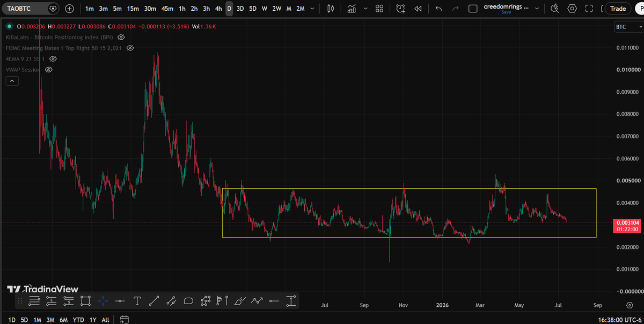Screen dimensions: 644x324
Task: Select the rounded shape drawing tool
Action: coord(188,300)
